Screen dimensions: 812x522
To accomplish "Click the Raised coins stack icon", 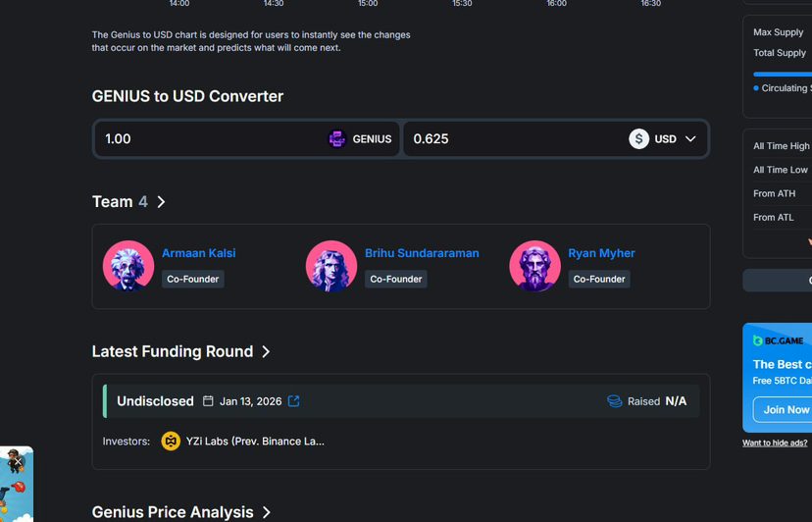I will coord(615,401).
